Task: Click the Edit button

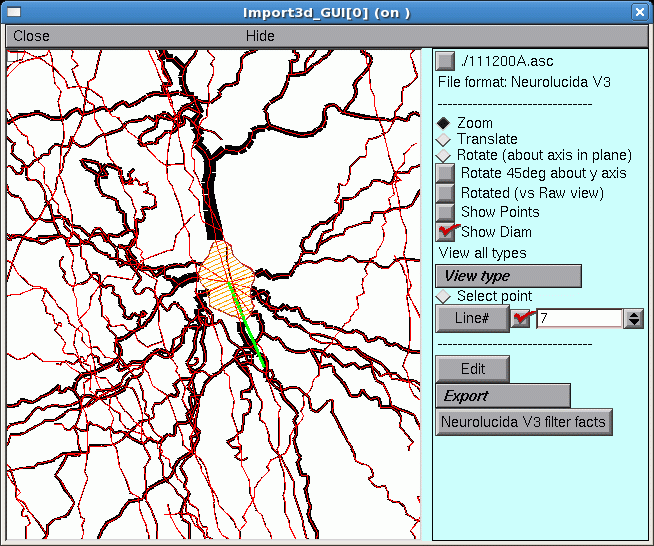Action: pyautogui.click(x=473, y=369)
